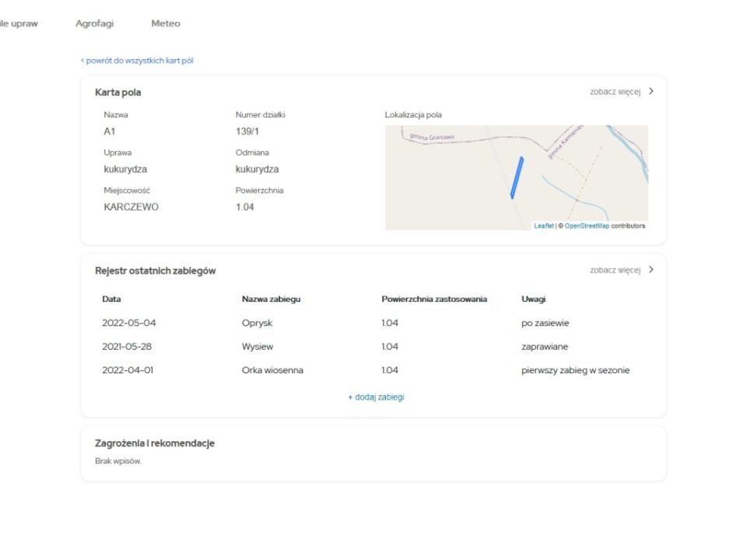Image resolution: width=747 pixels, height=560 pixels.
Task: Click 'zobacz więcej' in Karta pola section
Action: click(x=615, y=92)
